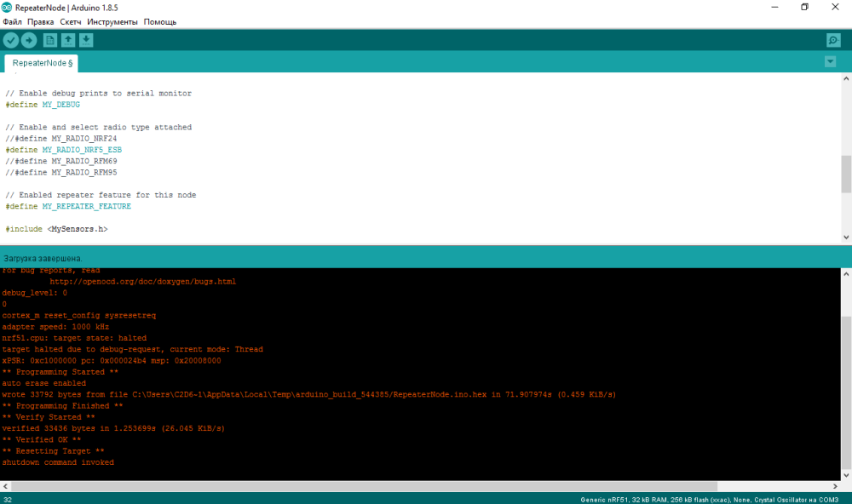
Task: Click on the #define MY_REPEATER_FEATURE line
Action: [x=68, y=207]
